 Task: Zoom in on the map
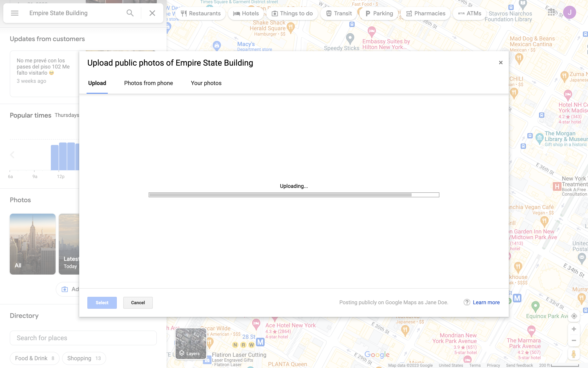[574, 329]
